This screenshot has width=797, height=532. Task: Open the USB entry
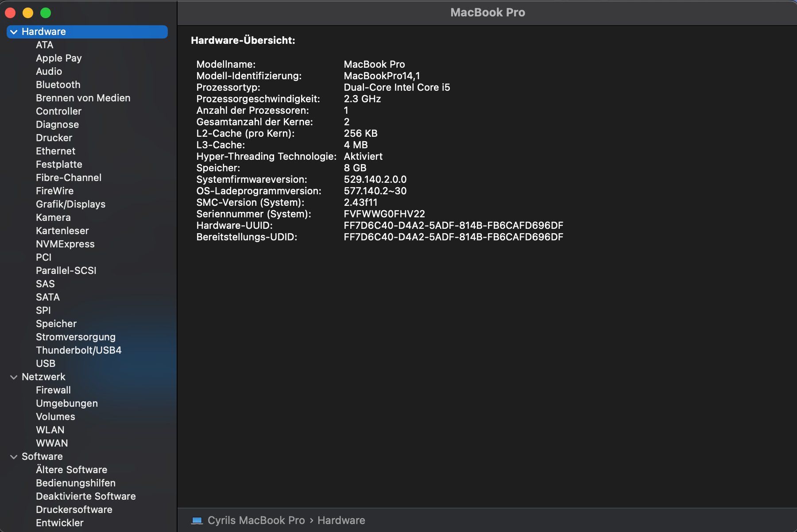[46, 364]
